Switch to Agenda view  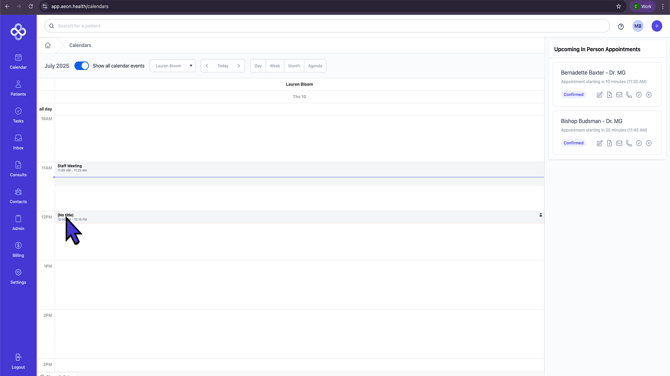click(315, 66)
